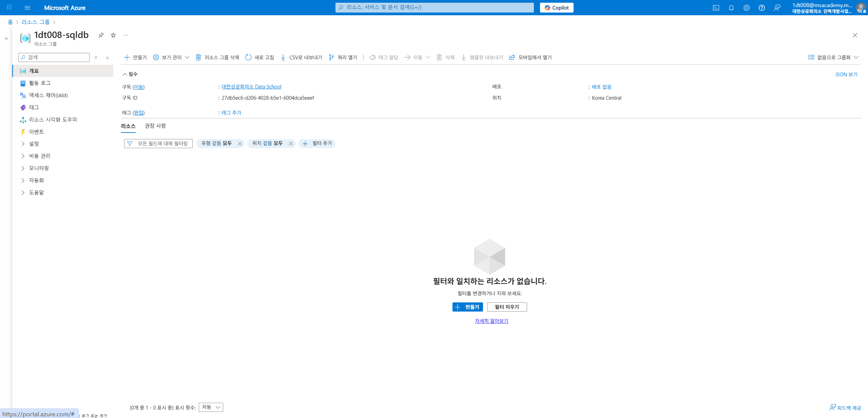Open portal settings gear icon
868x418 pixels.
coord(746,8)
